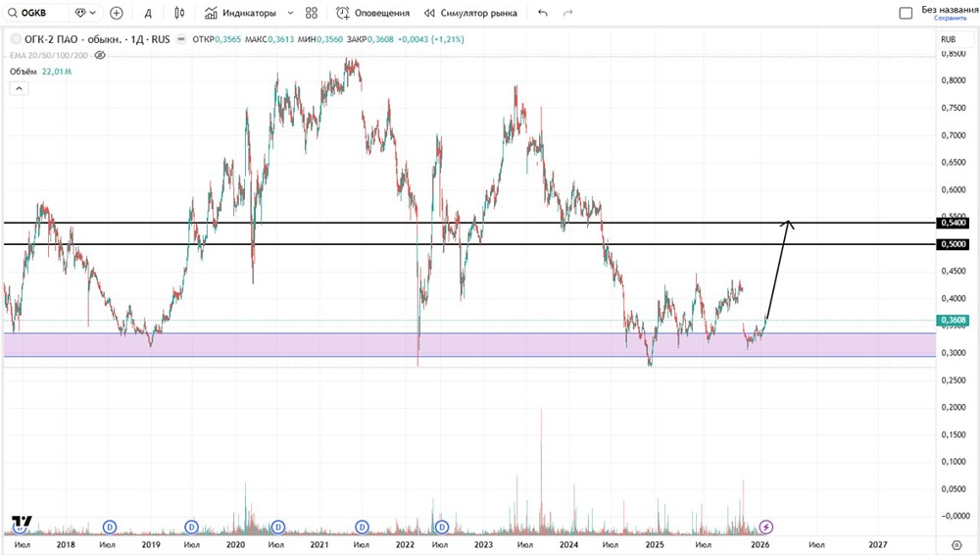Screen dimensions: 980x555
Task: Click the ЗАКР 0,3608 close value
Action: point(370,39)
